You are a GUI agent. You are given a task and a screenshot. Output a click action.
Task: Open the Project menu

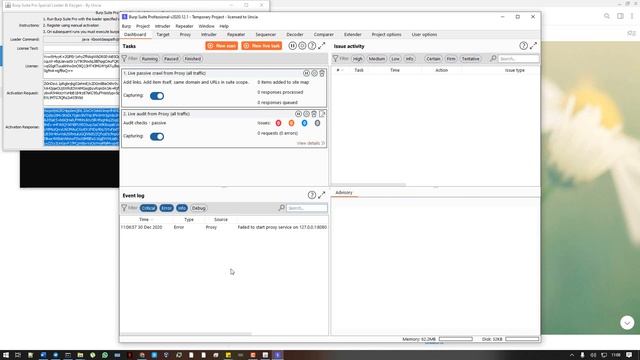pos(143,26)
